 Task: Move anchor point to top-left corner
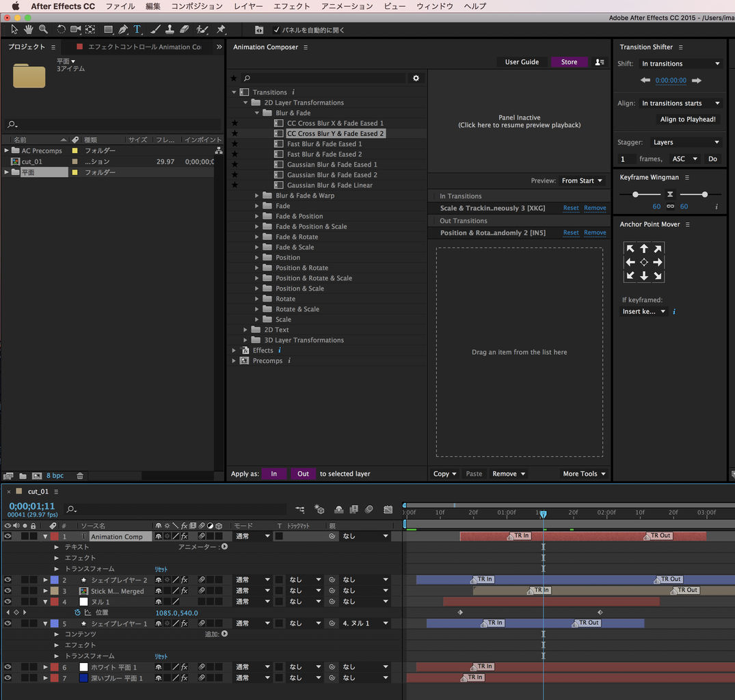click(x=630, y=248)
